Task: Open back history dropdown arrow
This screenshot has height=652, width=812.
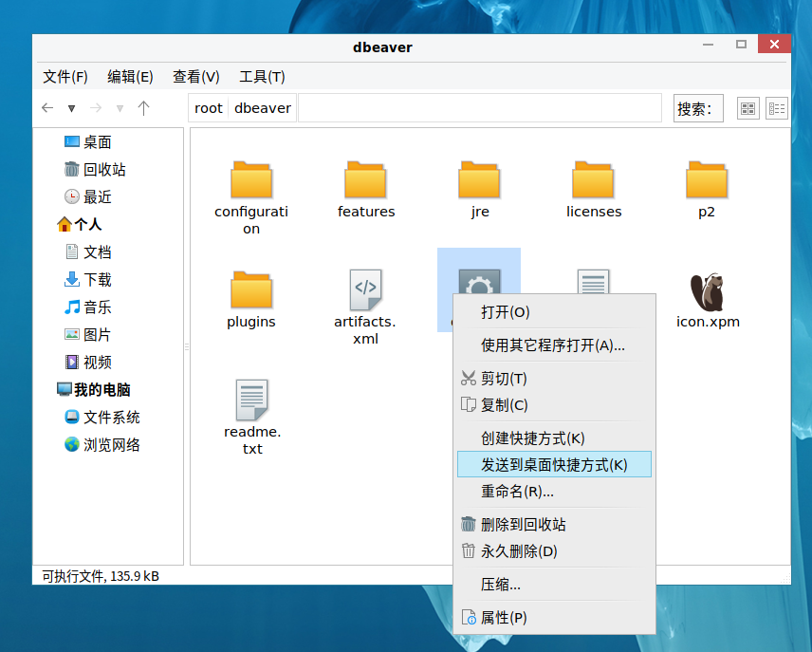Action: [71, 108]
